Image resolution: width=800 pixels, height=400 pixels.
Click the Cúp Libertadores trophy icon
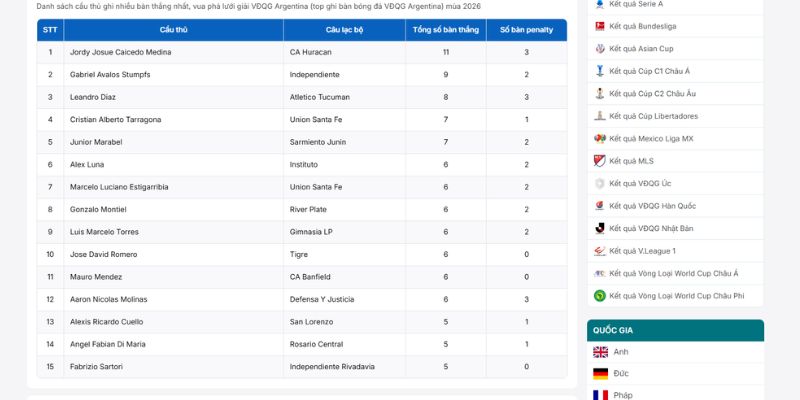[x=600, y=116]
